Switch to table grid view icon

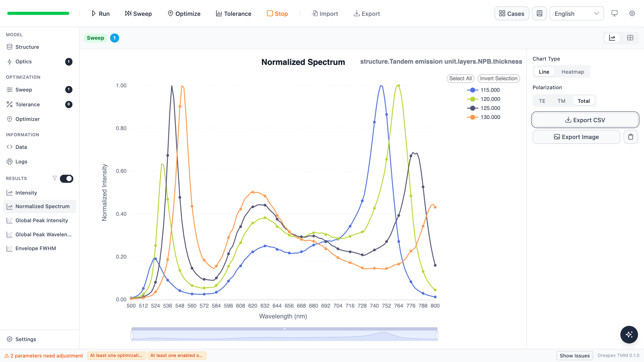pos(630,38)
